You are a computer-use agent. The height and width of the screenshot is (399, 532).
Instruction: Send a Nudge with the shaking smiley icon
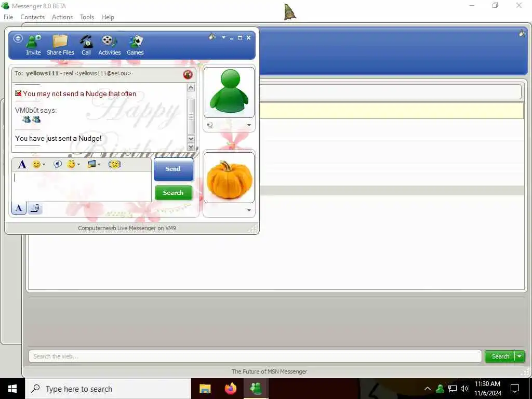(115, 164)
